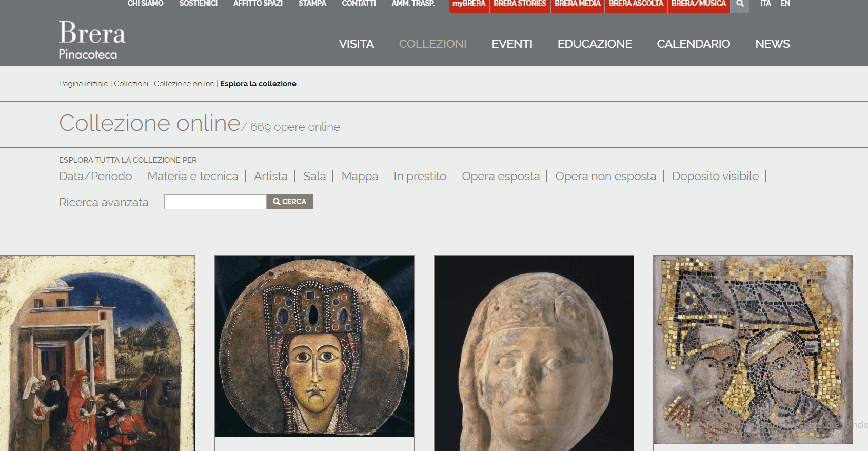
Task: Open the painting with red-robed figures thumbnail
Action: coord(97,353)
